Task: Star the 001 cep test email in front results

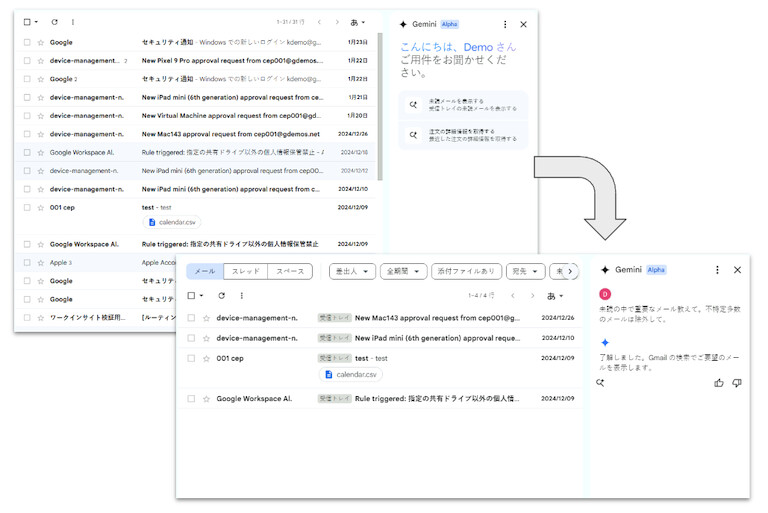Action: click(x=206, y=359)
